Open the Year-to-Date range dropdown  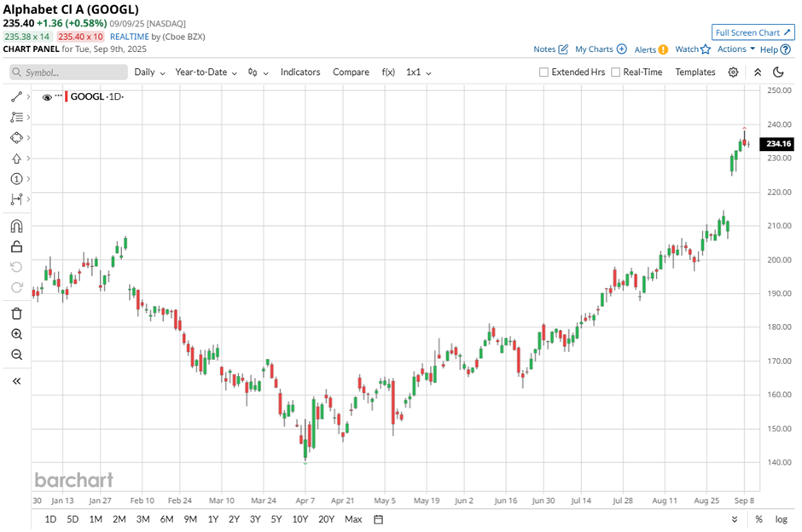pyautogui.click(x=206, y=72)
